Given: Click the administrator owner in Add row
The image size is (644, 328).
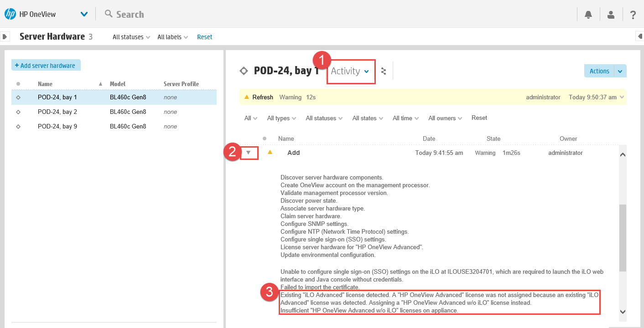Looking at the screenshot, I should pos(566,153).
